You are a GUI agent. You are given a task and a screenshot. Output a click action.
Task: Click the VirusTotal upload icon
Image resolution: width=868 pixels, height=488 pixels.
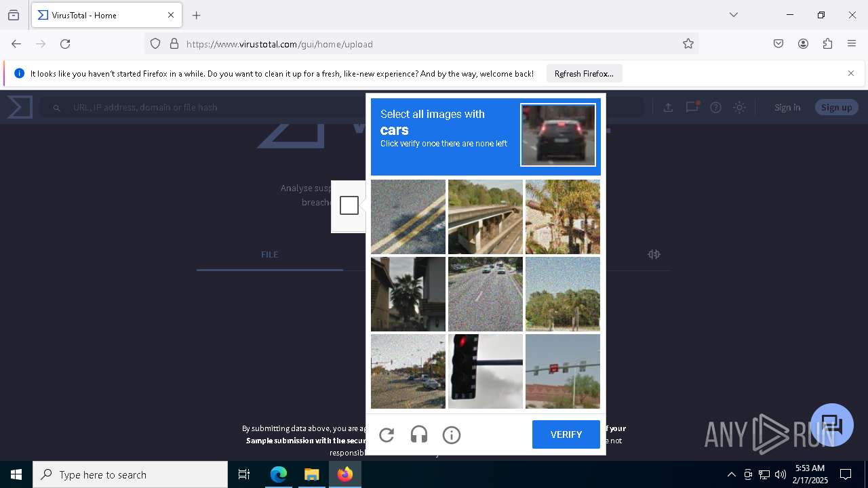[668, 107]
